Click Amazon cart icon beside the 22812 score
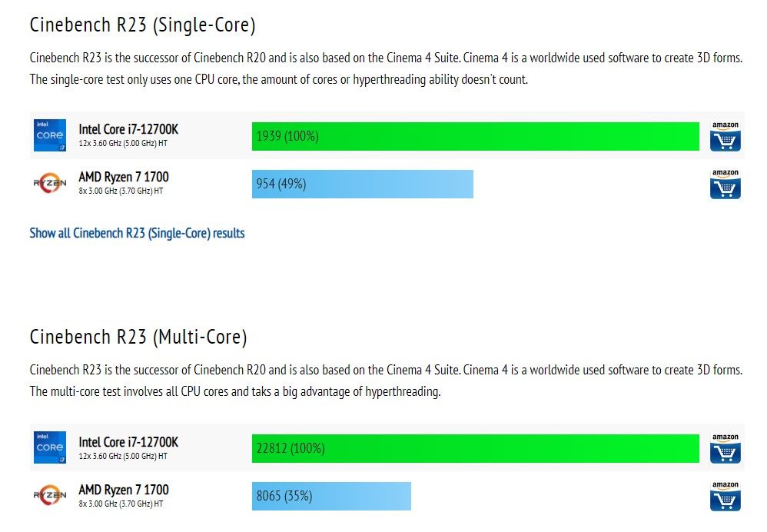The height and width of the screenshot is (532, 767). click(725, 449)
